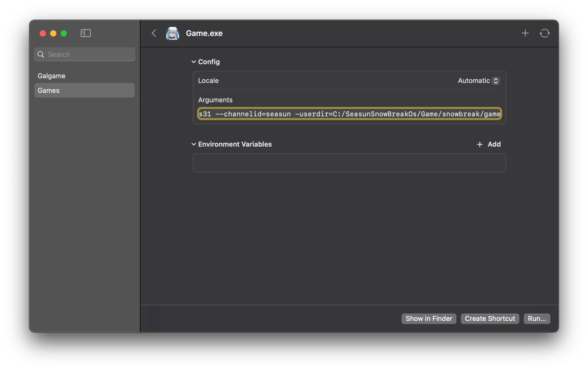Collapse the Config section chevron
The image size is (588, 371).
click(x=194, y=62)
